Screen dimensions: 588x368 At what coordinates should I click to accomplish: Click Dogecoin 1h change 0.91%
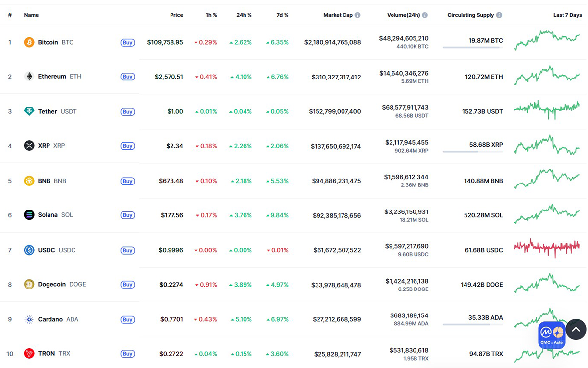(x=206, y=285)
